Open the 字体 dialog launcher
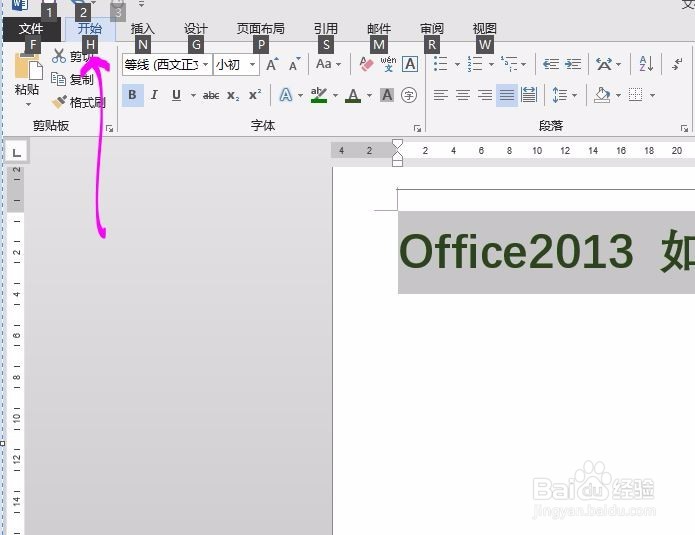The width and height of the screenshot is (695, 535). pyautogui.click(x=417, y=129)
